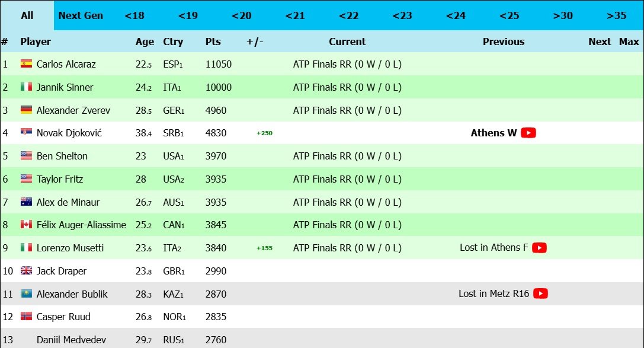Click the Germany flag beside Alexander Zverev
Image resolution: width=644 pixels, height=348 pixels.
click(x=26, y=110)
